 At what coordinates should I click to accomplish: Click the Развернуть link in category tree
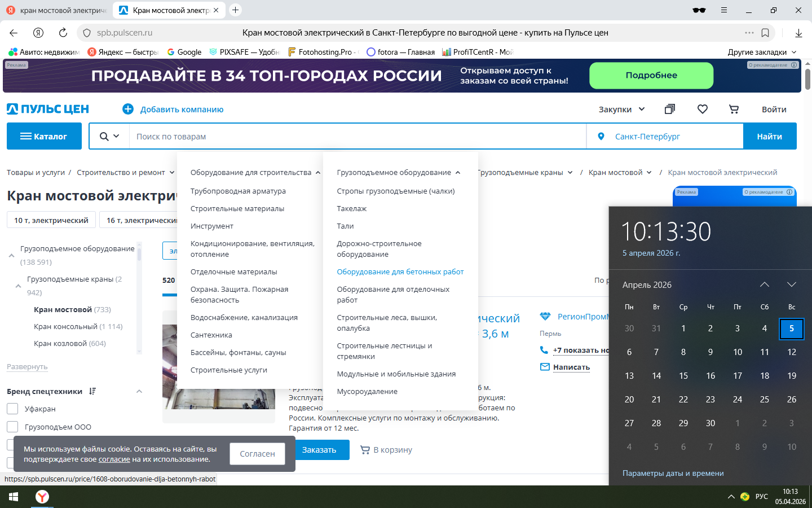27,367
